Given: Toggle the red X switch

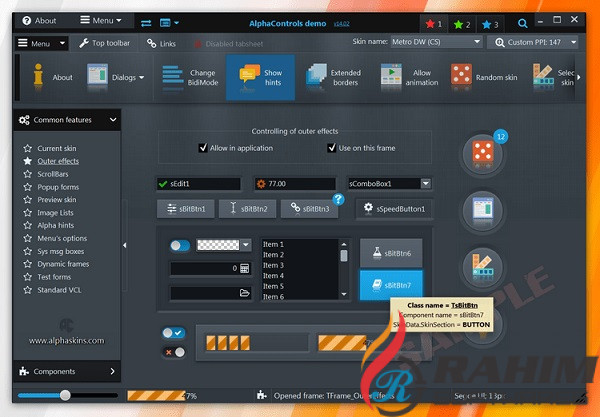Looking at the screenshot, I should tap(173, 352).
